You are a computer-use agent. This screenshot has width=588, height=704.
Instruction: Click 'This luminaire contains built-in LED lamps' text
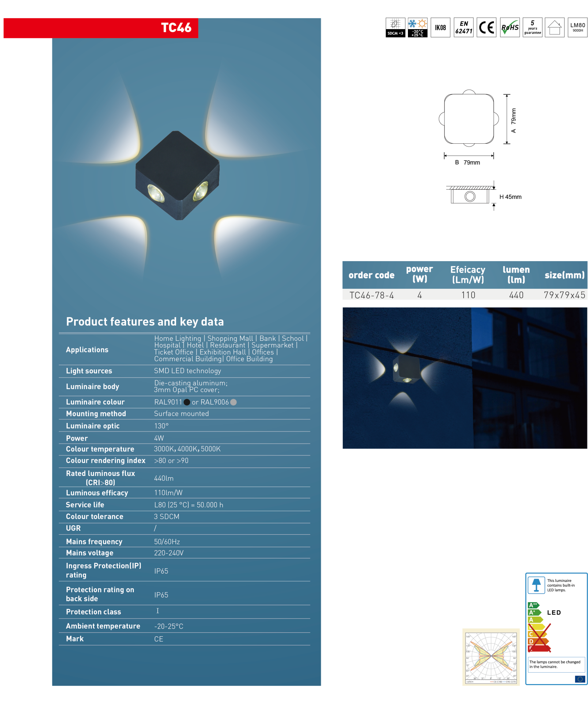tap(560, 585)
